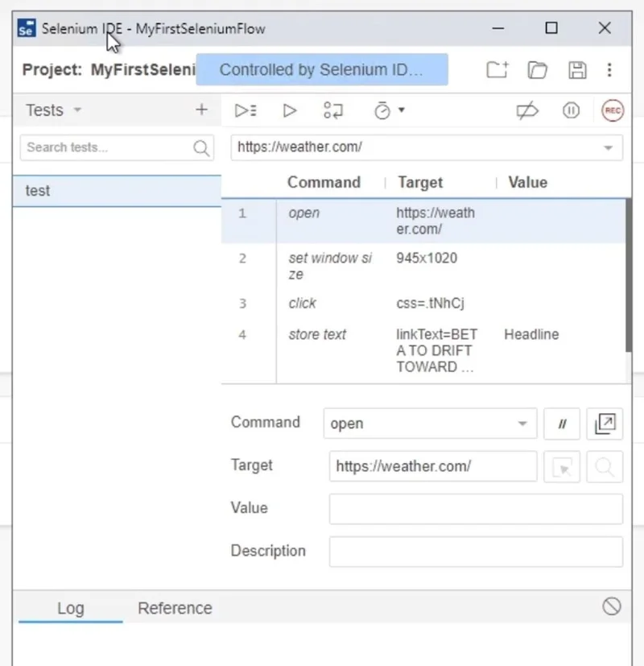Open test execution speed timer
This screenshot has width=644, height=666.
389,110
